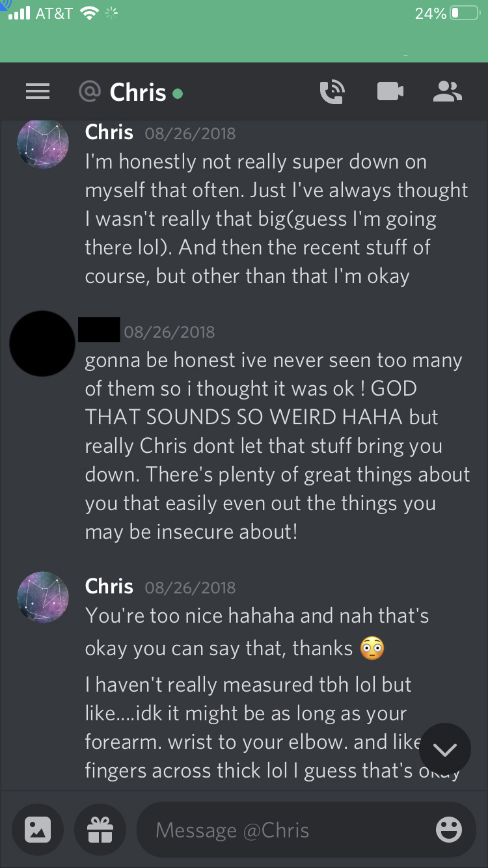Tap the @ symbol beside Chris
This screenshot has height=868, width=488.
[x=89, y=92]
